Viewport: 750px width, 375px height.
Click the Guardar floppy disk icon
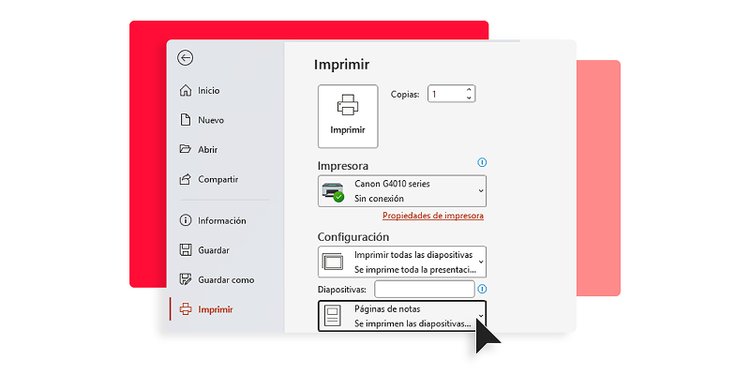[185, 250]
